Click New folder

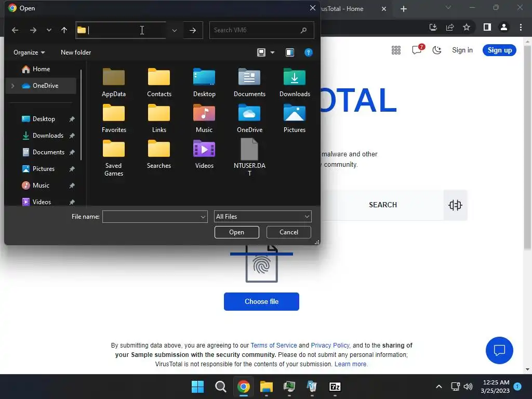pos(76,52)
